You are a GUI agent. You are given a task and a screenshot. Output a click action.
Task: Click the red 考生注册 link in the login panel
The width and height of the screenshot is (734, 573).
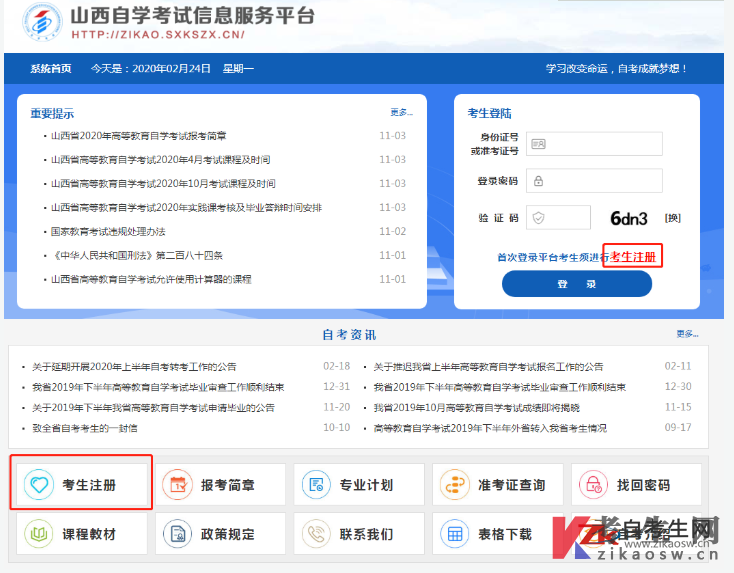tap(633, 257)
